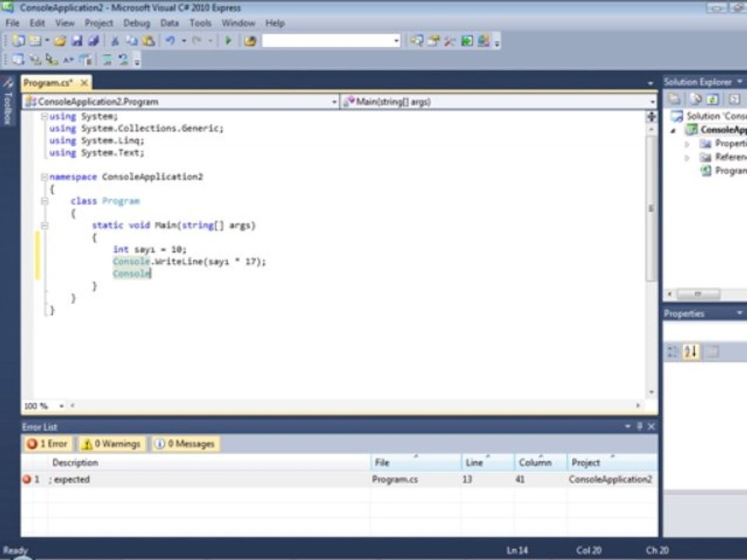
Task: Click the Cut scissors icon
Action: coord(115,41)
